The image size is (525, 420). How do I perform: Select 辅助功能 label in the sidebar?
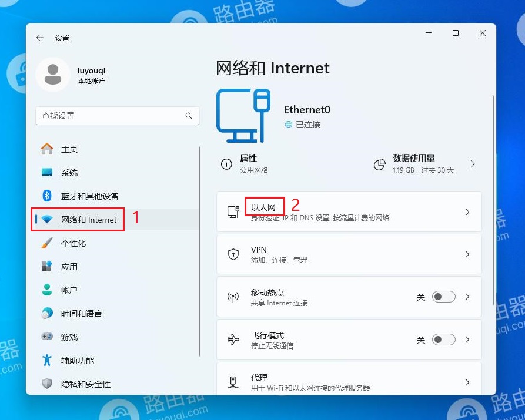pos(78,361)
